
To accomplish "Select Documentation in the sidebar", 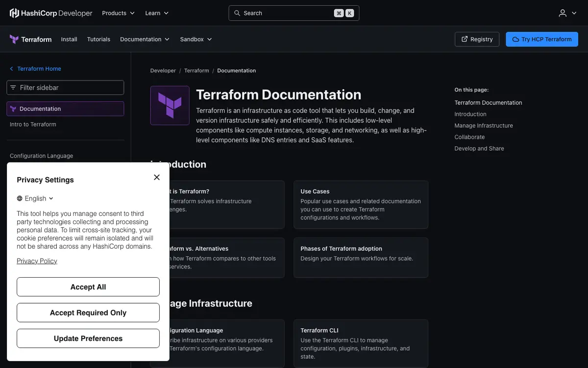I will 65,109.
